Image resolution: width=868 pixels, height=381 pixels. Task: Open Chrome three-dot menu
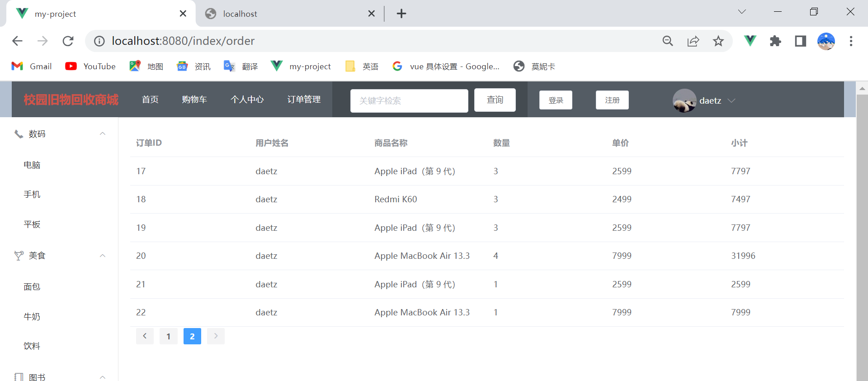pyautogui.click(x=851, y=41)
